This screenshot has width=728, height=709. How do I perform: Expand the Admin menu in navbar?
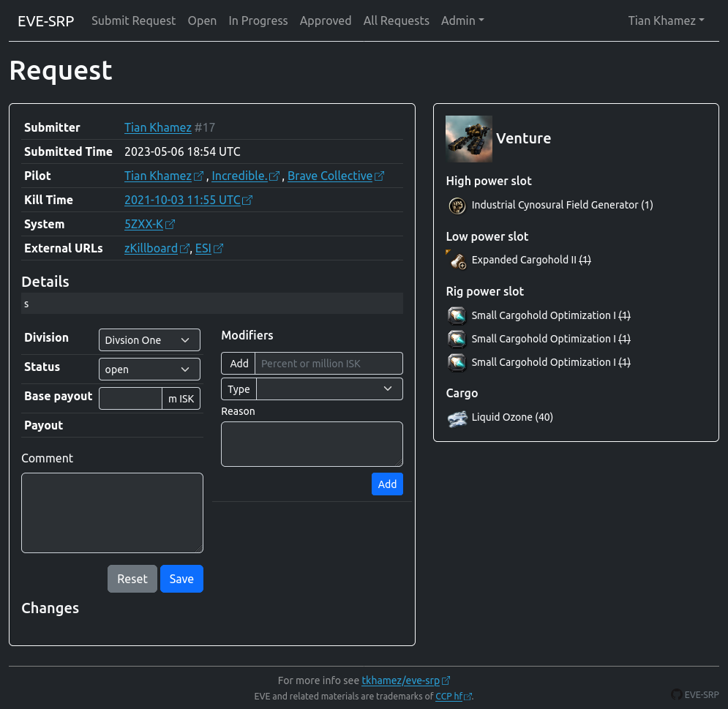tap(462, 21)
